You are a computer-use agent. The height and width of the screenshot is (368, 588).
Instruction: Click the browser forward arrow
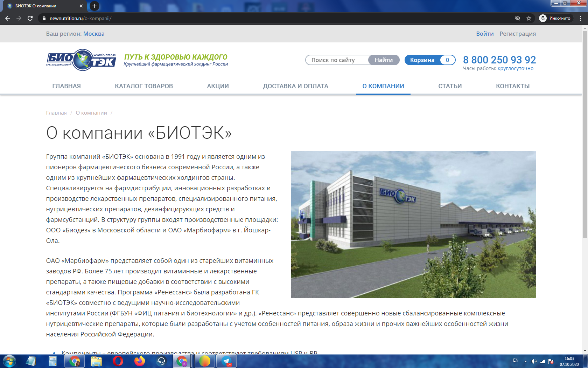coord(19,18)
